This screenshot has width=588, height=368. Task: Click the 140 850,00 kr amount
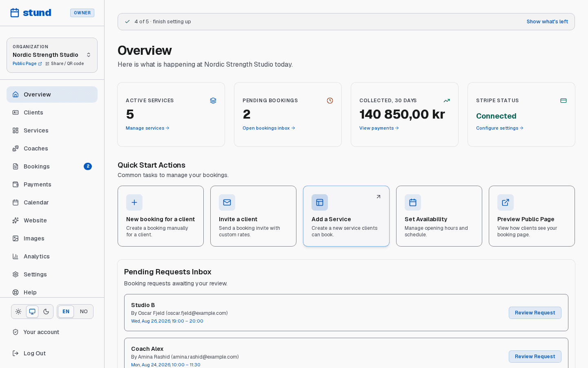[x=402, y=114]
